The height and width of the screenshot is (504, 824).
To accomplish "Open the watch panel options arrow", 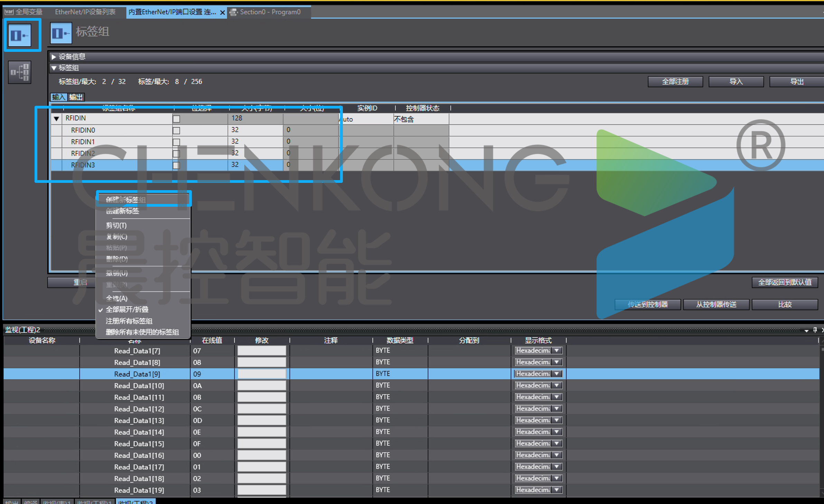I will [x=806, y=330].
